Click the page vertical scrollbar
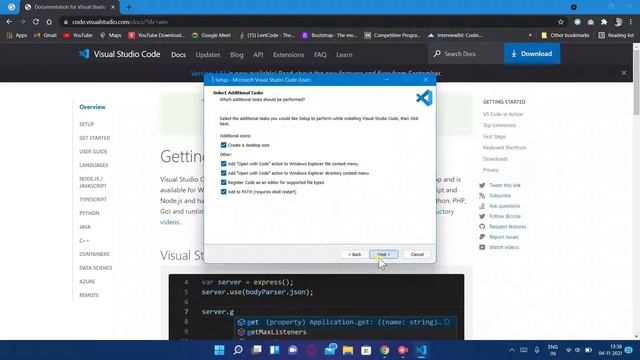 [x=636, y=82]
